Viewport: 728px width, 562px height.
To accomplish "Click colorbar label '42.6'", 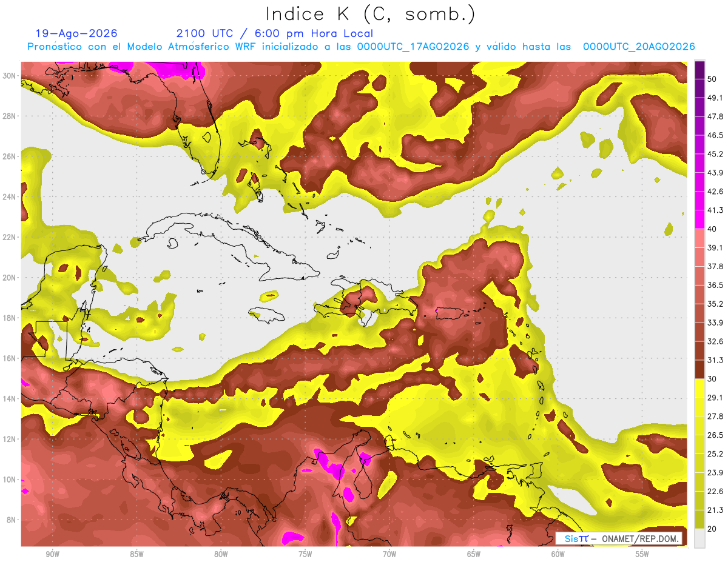I will [715, 192].
